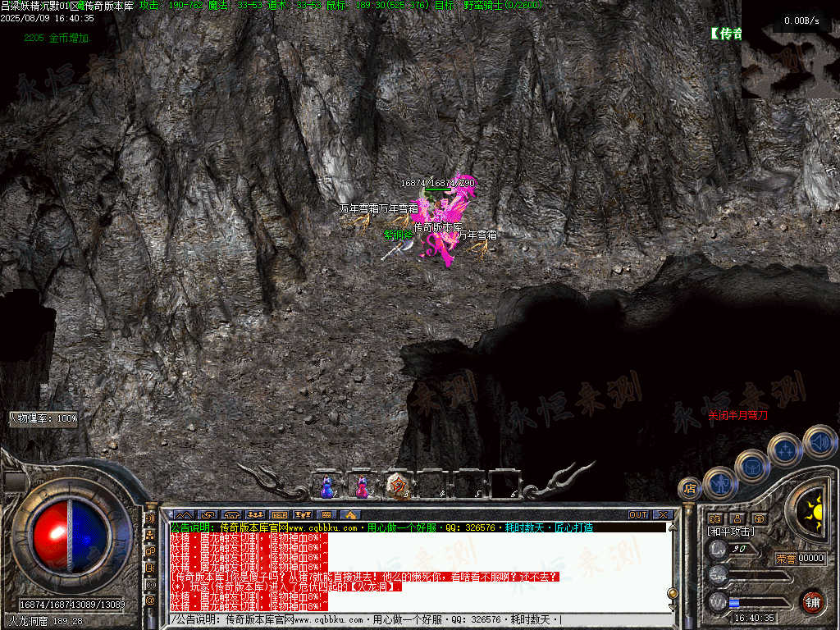The height and width of the screenshot is (630, 840).
Task: Toggle the @ private chat side icon
Action: point(151,601)
